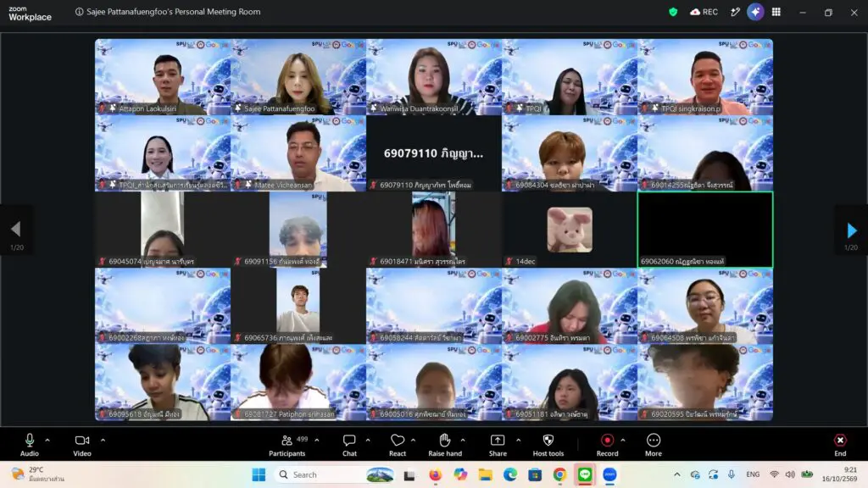Expand the Record options arrow
Image resolution: width=868 pixels, height=488 pixels.
(623, 441)
